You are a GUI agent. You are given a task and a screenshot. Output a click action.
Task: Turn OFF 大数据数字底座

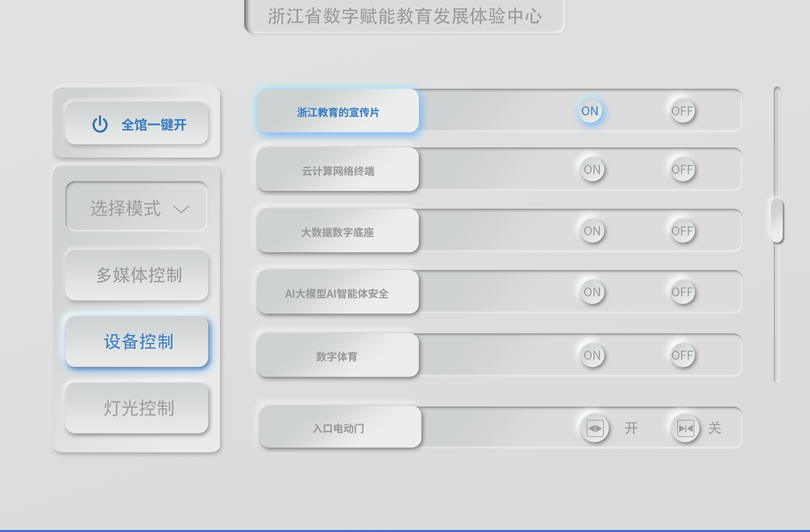pyautogui.click(x=683, y=231)
